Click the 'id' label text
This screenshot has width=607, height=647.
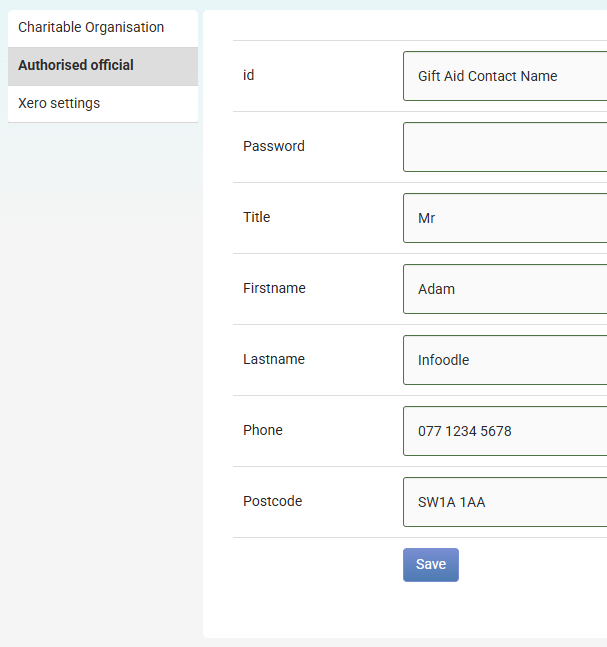[x=248, y=75]
